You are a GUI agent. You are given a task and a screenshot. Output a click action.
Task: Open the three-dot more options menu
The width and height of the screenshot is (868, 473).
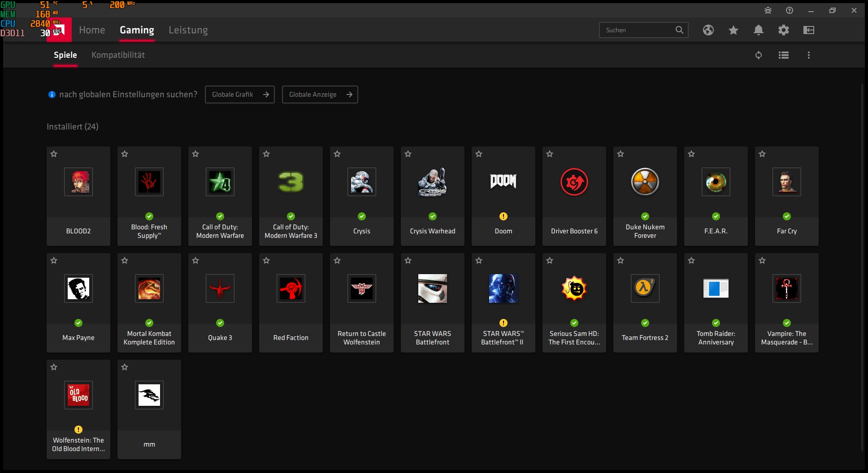[809, 55]
